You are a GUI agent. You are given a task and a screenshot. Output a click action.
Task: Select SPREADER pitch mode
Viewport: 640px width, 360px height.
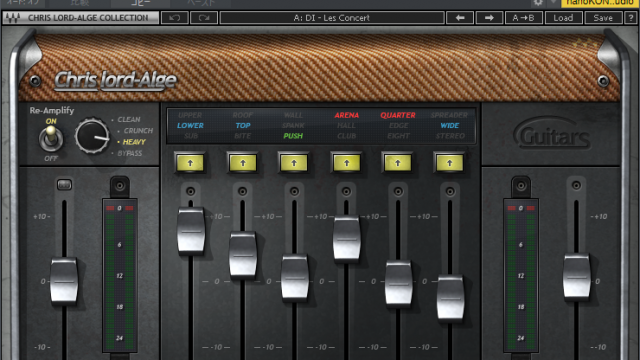pyautogui.click(x=449, y=115)
